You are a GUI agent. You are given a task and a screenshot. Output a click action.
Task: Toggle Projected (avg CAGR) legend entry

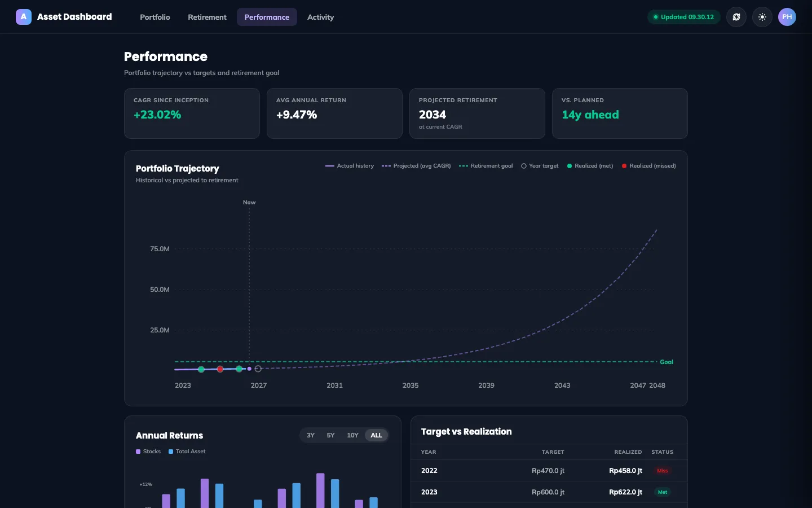(416, 166)
